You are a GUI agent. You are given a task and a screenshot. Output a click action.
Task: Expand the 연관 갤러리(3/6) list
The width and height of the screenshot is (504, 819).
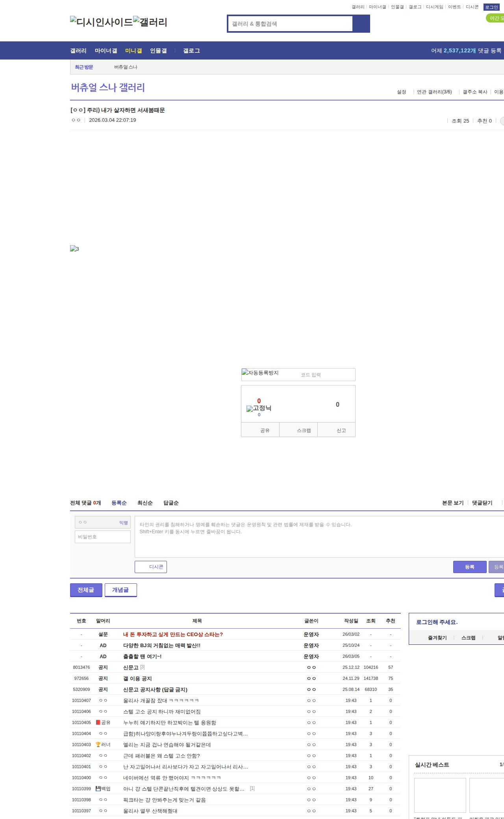point(434,92)
